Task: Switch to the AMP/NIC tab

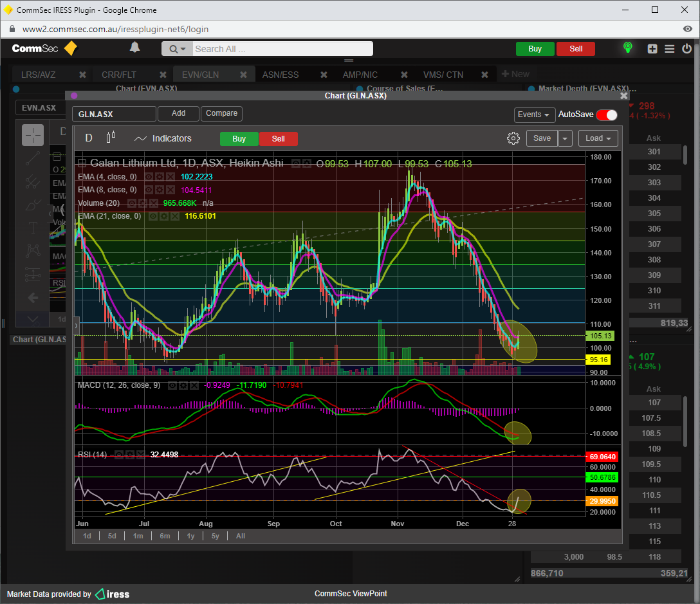Action: [360, 75]
